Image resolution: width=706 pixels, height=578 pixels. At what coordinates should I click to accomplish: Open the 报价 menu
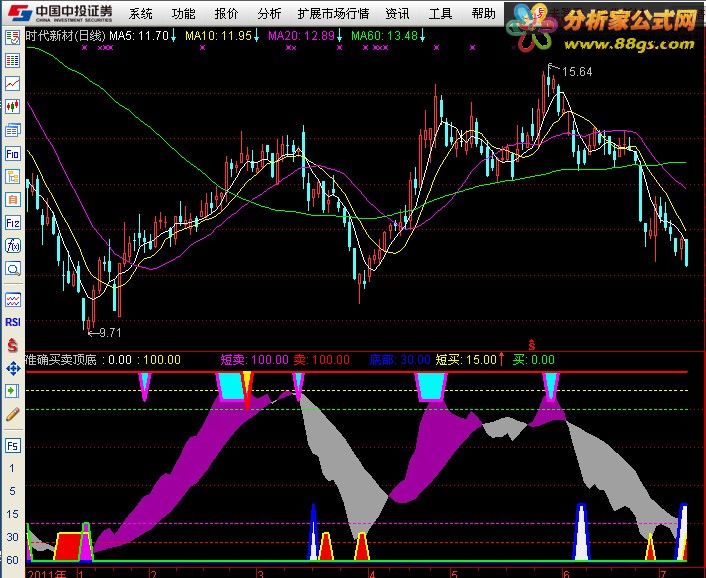(226, 14)
